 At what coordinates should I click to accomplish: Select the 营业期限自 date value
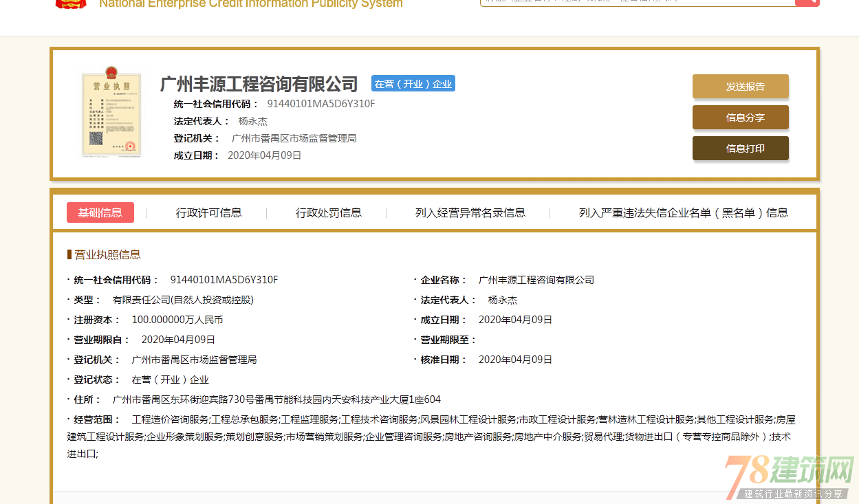[179, 340]
